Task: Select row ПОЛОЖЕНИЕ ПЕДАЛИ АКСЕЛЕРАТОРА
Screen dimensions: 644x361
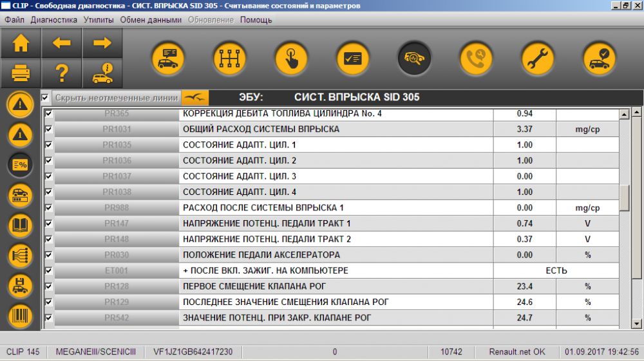Action: (336, 255)
